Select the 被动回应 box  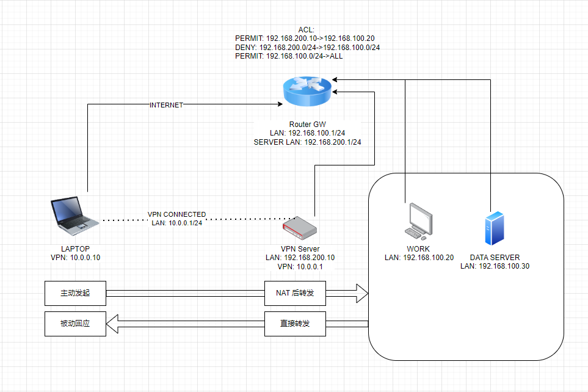[75, 324]
